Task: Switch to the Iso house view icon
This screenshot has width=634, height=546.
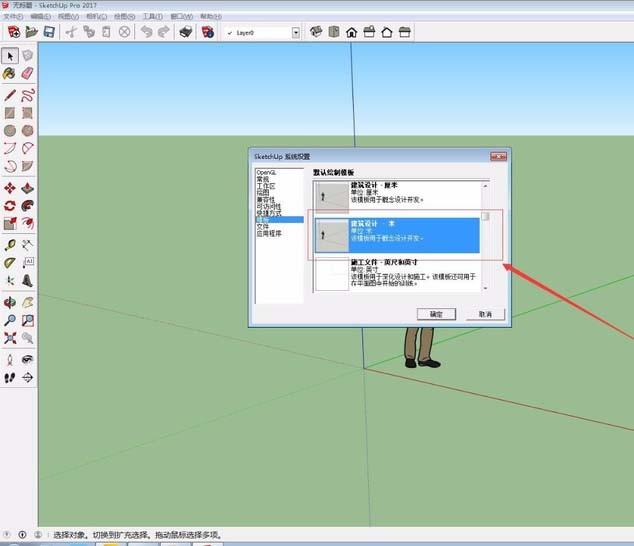Action: [316, 32]
